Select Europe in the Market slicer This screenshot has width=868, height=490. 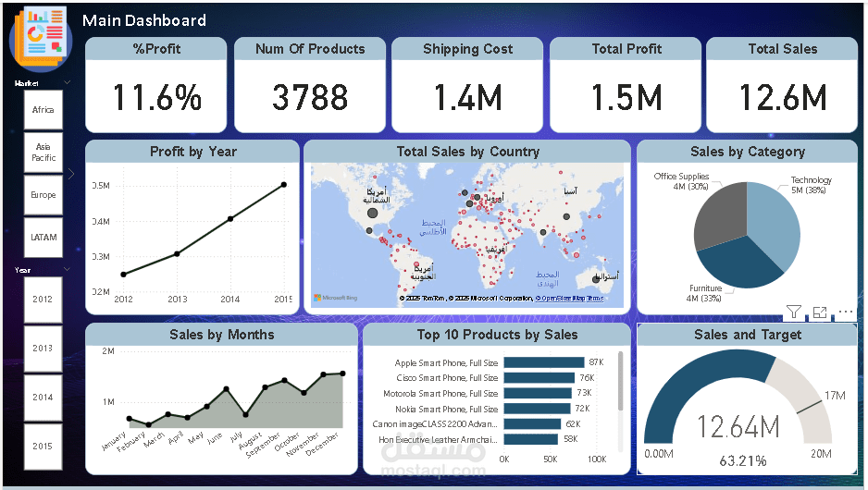pyautogui.click(x=43, y=195)
